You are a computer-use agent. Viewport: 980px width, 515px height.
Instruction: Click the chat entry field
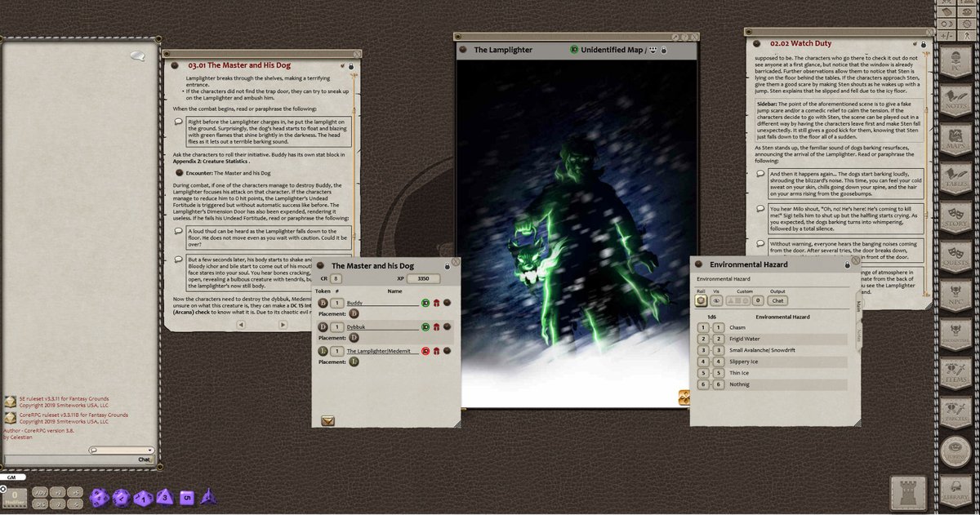(79, 459)
